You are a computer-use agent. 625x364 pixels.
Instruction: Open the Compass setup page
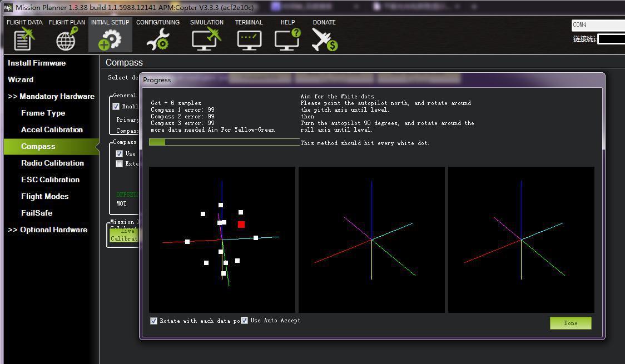coord(51,147)
